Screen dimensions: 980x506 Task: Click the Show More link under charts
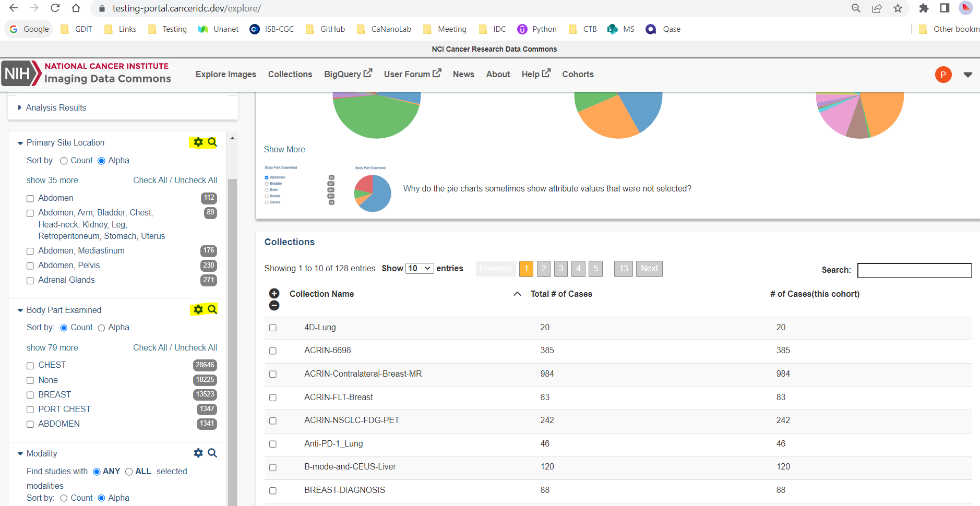coord(284,149)
